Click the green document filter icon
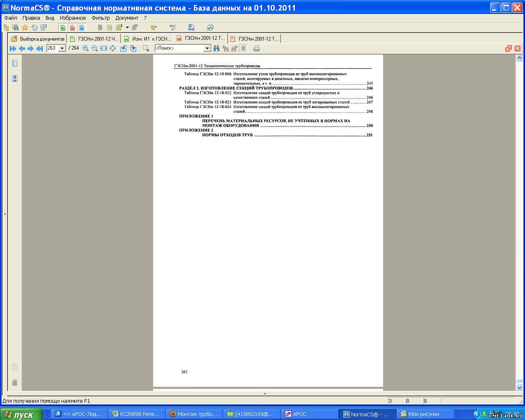Viewport: 525px width, 420px height. pos(63,27)
